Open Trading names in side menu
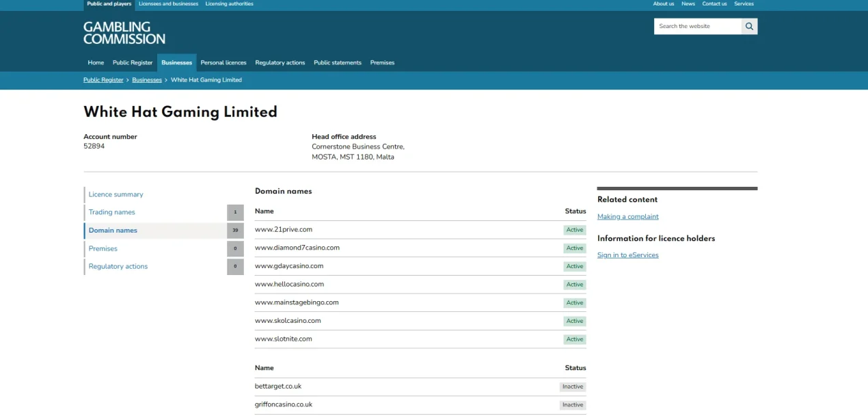The height and width of the screenshot is (416, 868). pyautogui.click(x=112, y=212)
